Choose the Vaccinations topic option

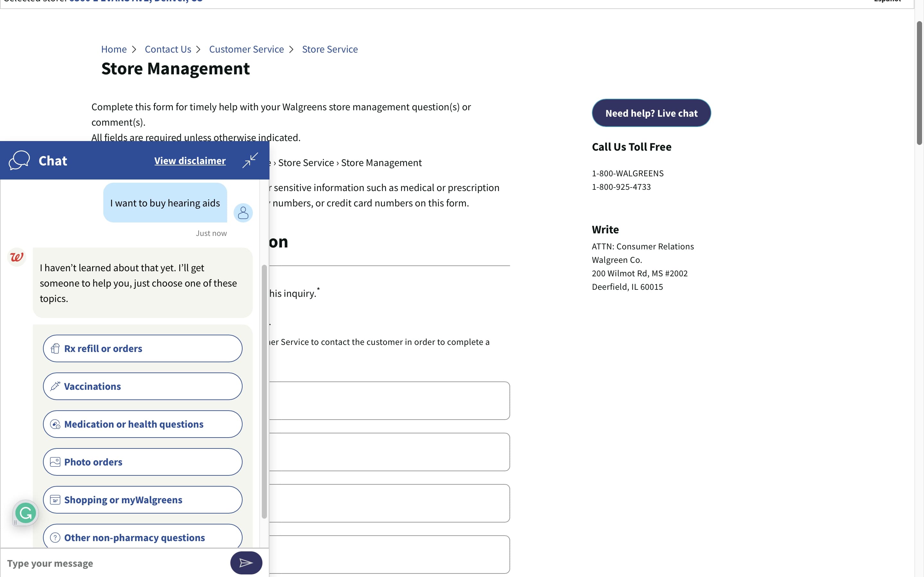point(142,386)
